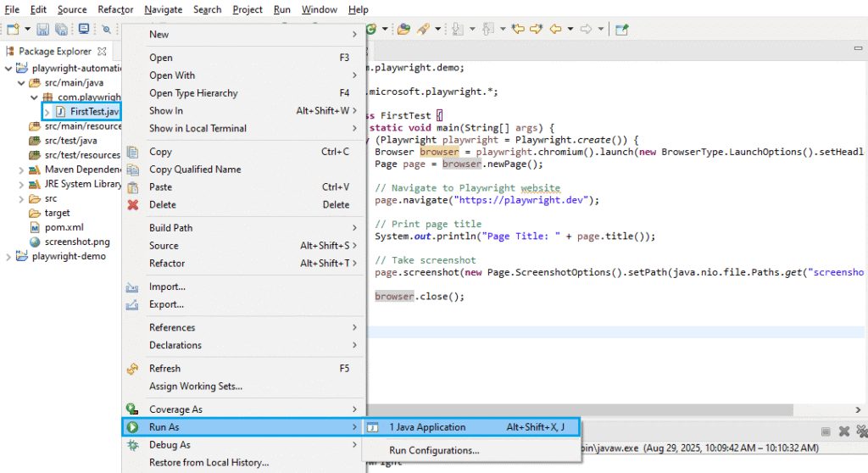
Task: Choose Debug As from context menu
Action: tap(243, 445)
